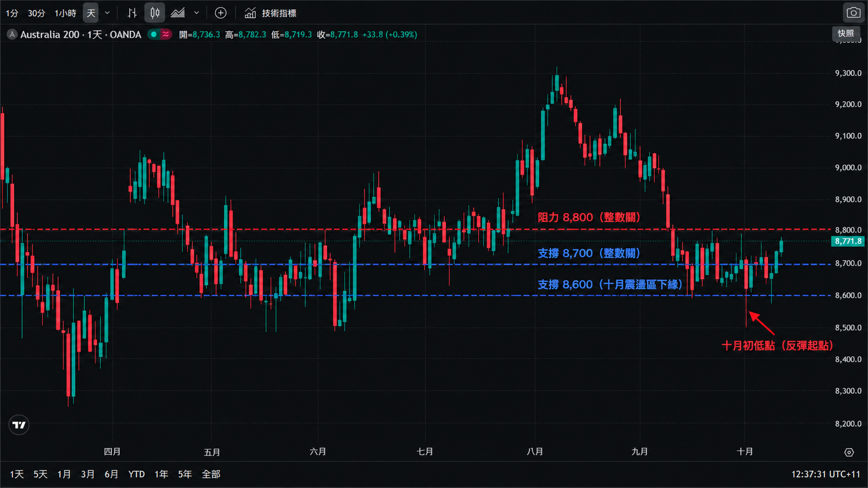Add a symbol with the plus icon
Screen dimensions: 868x488
tap(221, 13)
